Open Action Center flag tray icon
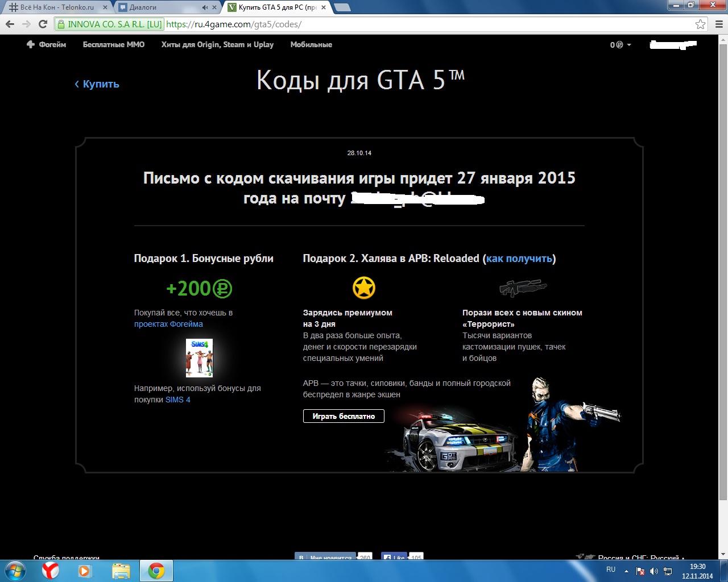 [x=640, y=571]
